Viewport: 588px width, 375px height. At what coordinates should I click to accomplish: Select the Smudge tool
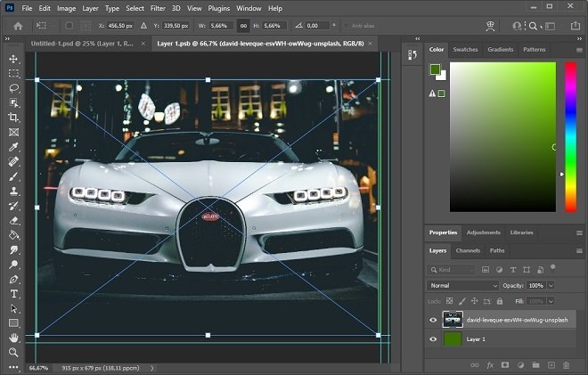[x=13, y=249]
